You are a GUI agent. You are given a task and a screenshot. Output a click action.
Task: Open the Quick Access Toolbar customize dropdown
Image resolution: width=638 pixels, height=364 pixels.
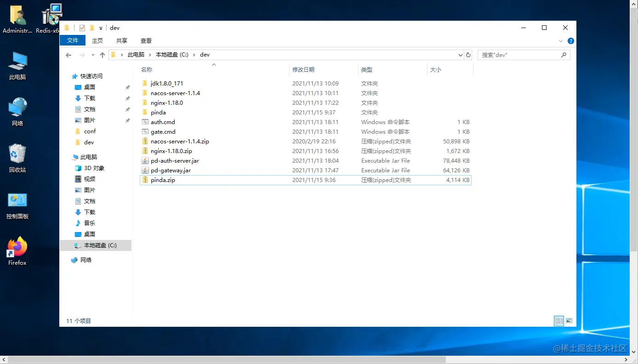[x=101, y=28]
